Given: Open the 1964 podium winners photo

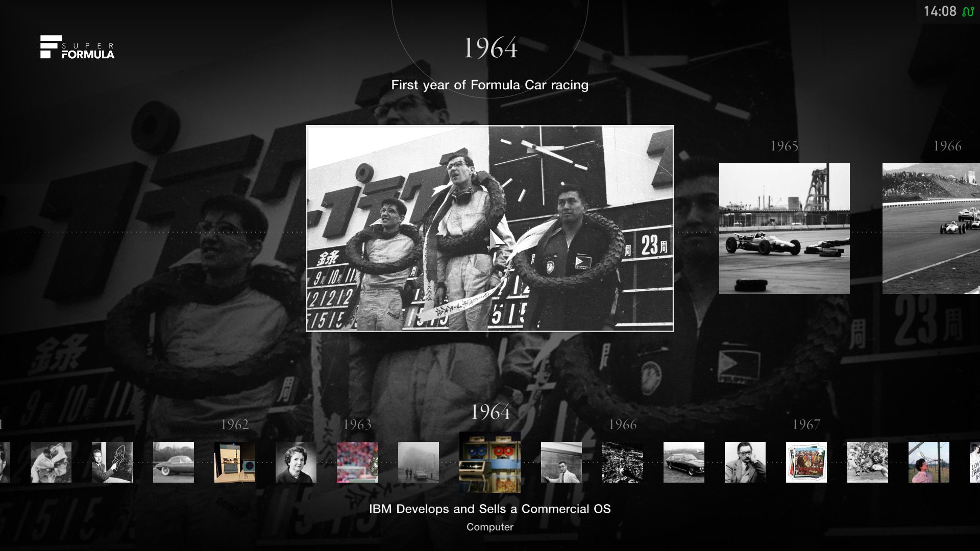Looking at the screenshot, I should (x=490, y=229).
